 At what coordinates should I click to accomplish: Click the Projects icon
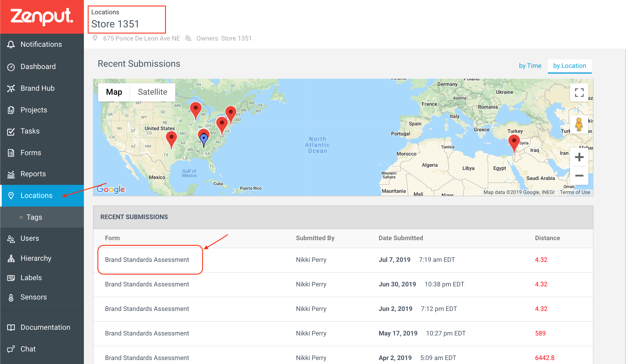click(x=11, y=110)
